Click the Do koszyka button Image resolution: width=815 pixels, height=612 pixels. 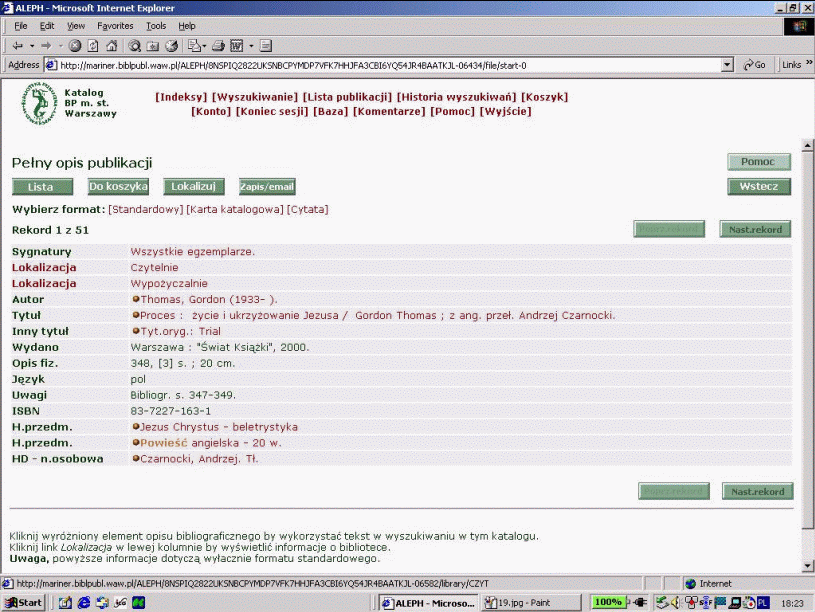118,186
